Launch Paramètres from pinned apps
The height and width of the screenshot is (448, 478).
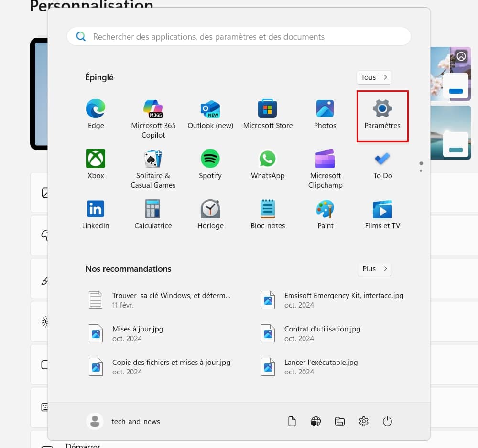pyautogui.click(x=382, y=115)
